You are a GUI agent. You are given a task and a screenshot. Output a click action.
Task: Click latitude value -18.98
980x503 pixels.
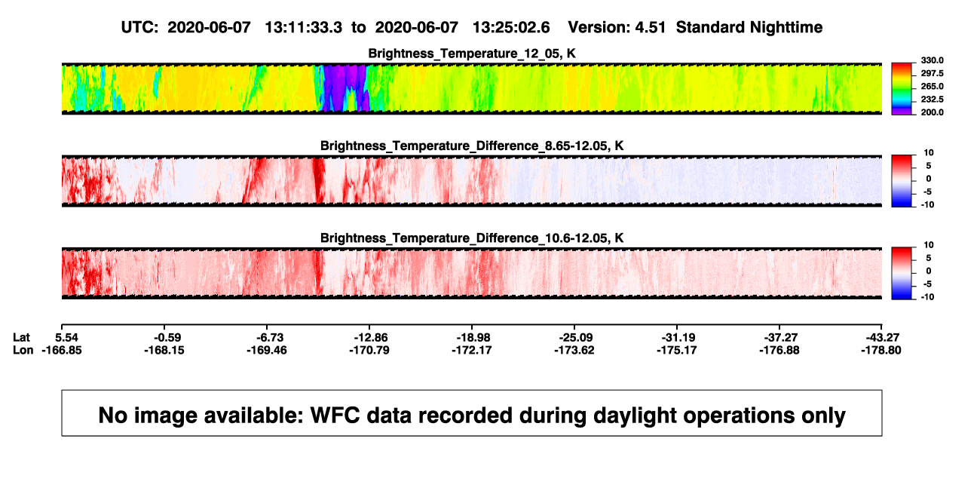[x=471, y=337]
